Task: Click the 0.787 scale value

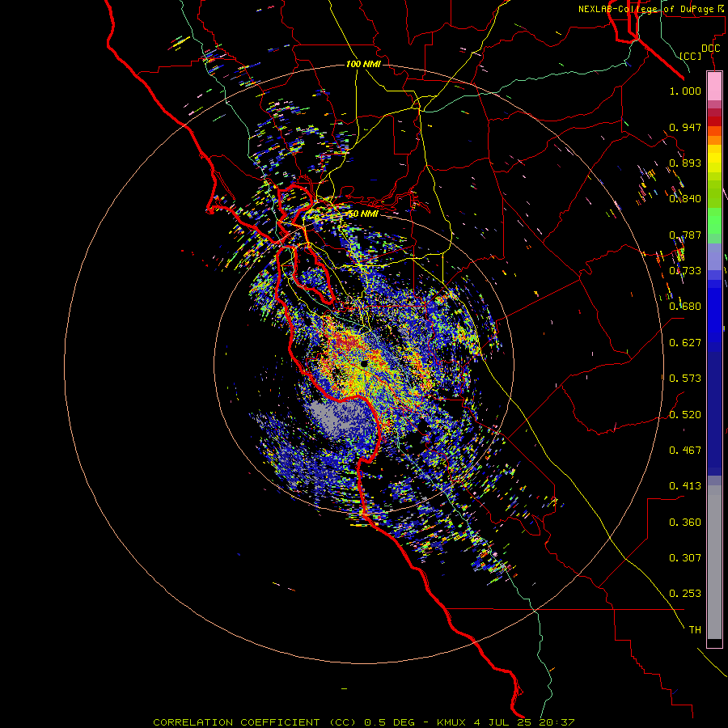Action: point(685,235)
